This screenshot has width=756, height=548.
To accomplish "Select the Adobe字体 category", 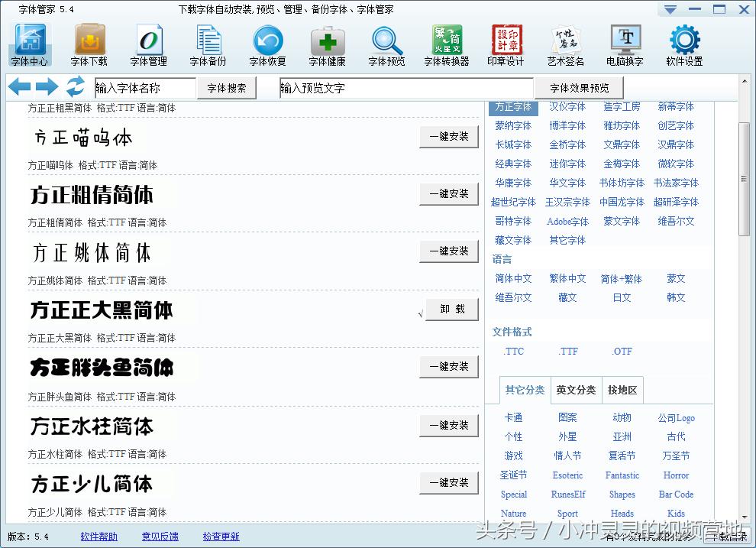I will pos(567,222).
